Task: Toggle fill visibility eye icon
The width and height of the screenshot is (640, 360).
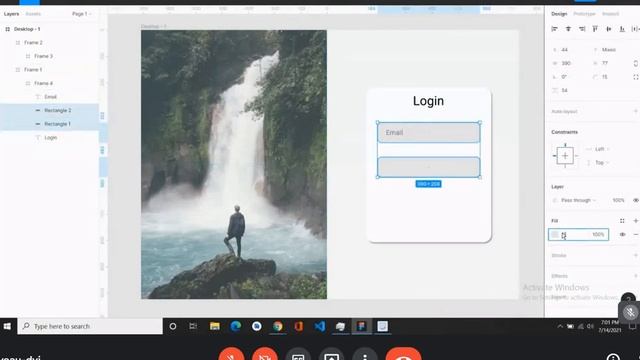Action: coord(622,235)
